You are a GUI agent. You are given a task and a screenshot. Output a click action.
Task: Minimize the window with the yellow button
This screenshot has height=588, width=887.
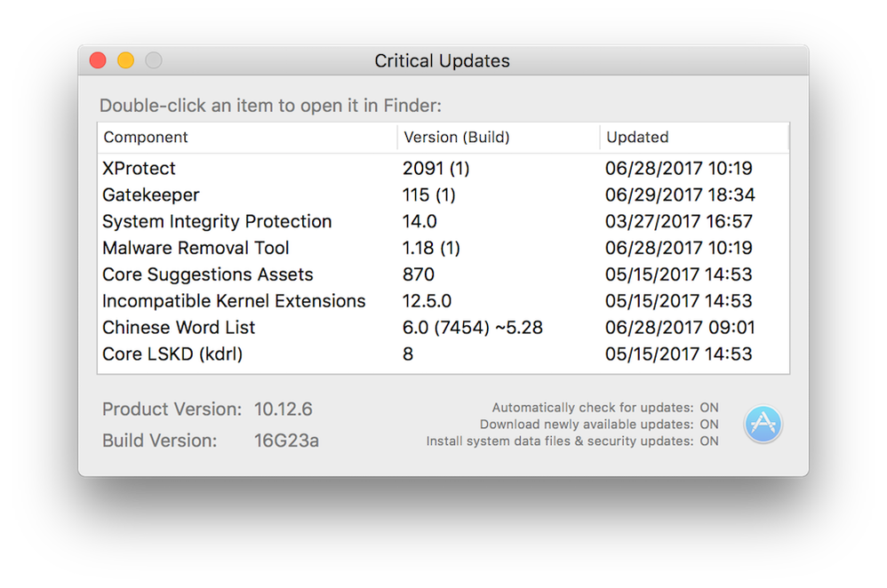pyautogui.click(x=125, y=60)
